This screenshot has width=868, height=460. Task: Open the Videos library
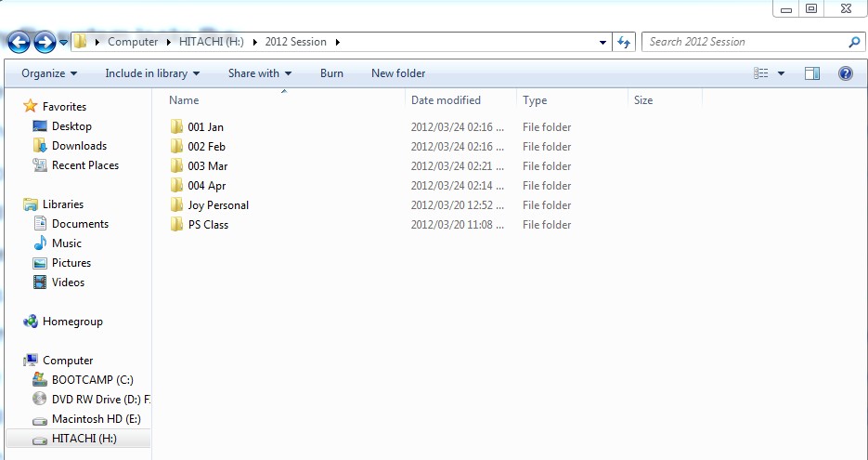[68, 283]
